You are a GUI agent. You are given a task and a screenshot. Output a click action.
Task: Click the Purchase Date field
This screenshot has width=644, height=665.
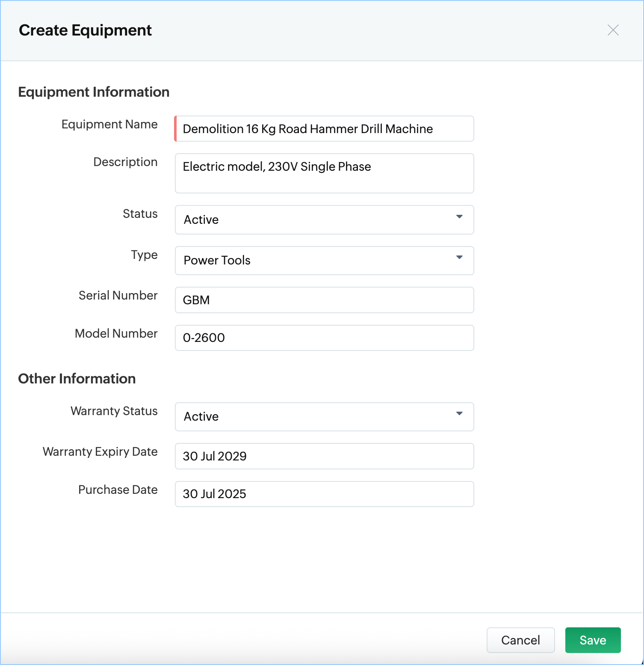[324, 494]
